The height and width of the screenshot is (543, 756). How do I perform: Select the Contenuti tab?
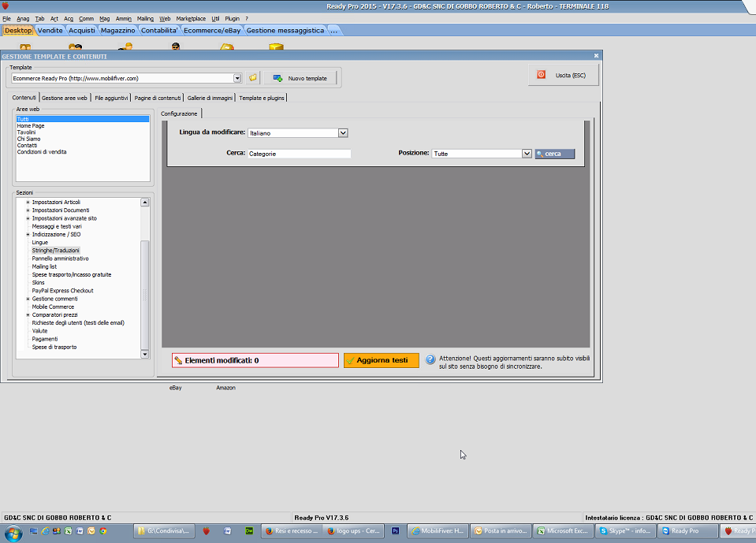click(24, 97)
